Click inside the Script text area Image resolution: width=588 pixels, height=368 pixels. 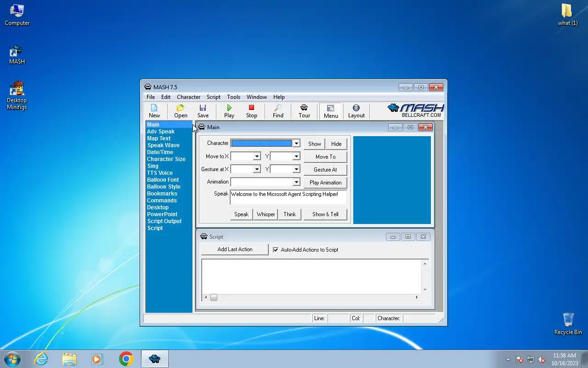click(311, 276)
